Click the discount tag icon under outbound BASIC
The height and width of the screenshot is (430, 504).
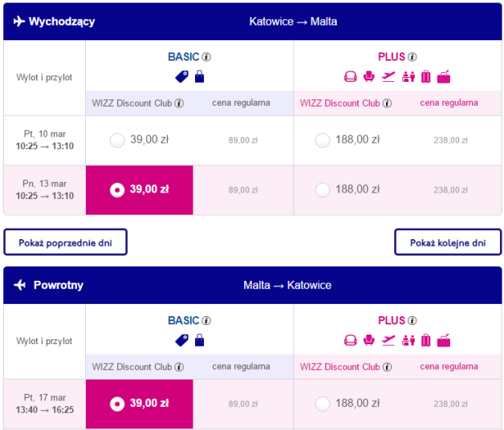182,77
